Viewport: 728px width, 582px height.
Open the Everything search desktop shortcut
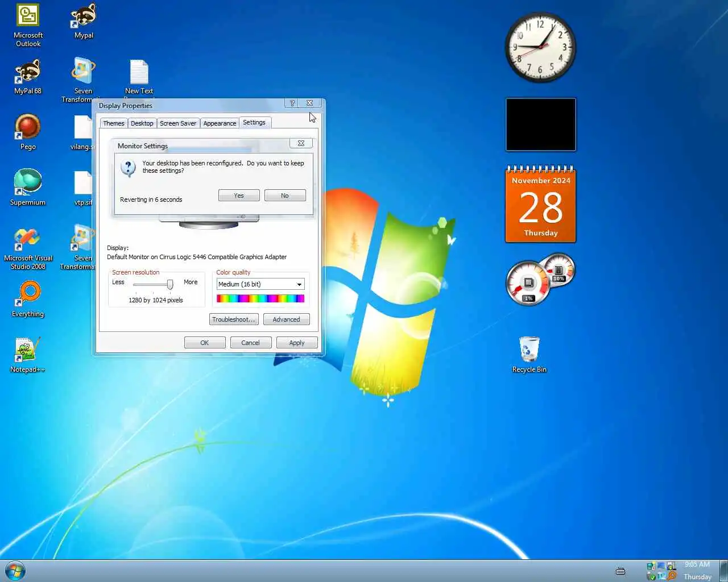click(x=28, y=300)
